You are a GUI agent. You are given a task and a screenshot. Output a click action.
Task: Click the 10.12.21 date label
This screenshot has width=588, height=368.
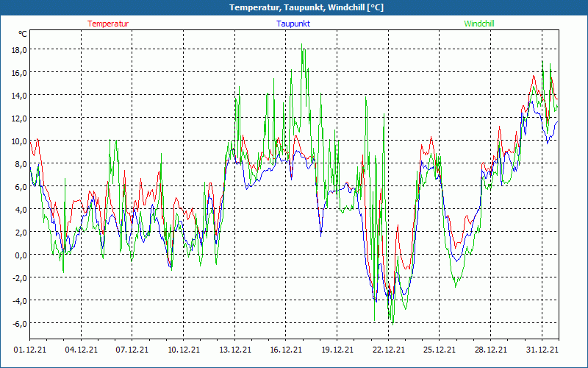(183, 350)
